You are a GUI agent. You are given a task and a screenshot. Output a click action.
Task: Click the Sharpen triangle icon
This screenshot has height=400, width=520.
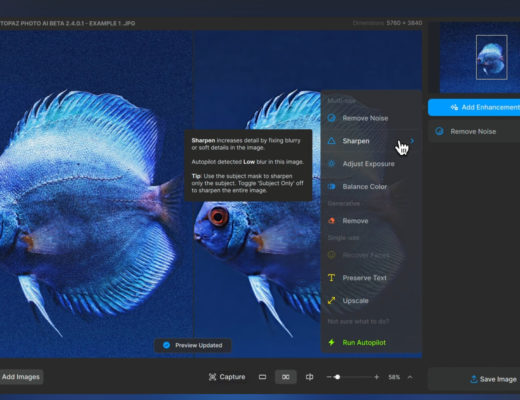331,141
